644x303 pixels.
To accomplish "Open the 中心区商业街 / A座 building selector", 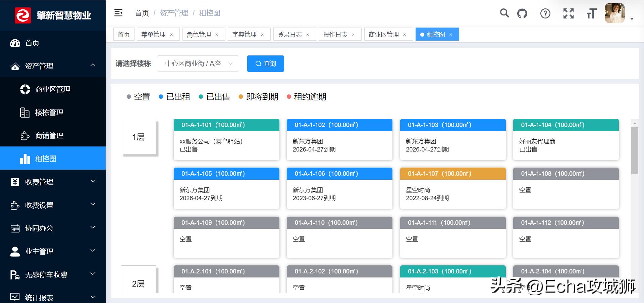I will (198, 63).
